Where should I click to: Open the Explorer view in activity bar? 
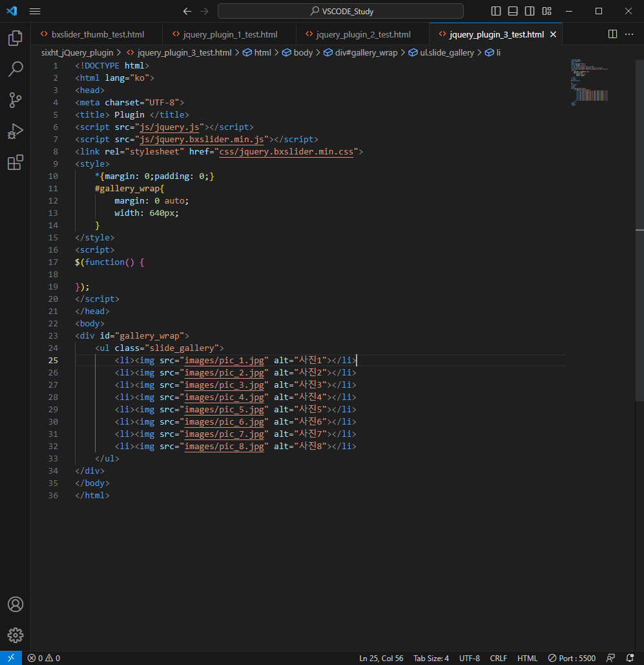(16, 38)
